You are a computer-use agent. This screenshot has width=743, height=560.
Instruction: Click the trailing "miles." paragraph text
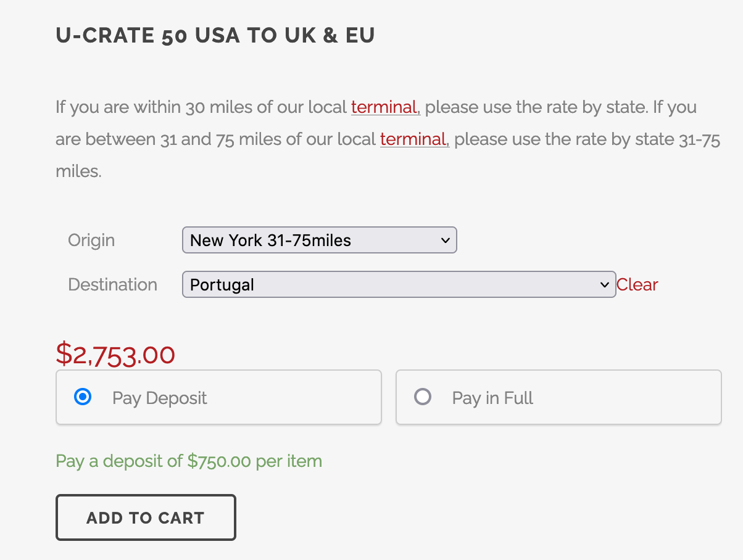(x=78, y=171)
